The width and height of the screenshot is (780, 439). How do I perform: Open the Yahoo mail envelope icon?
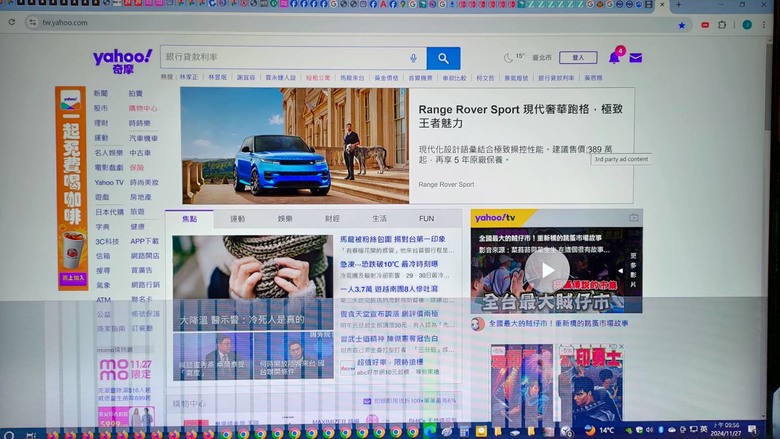pyautogui.click(x=635, y=58)
